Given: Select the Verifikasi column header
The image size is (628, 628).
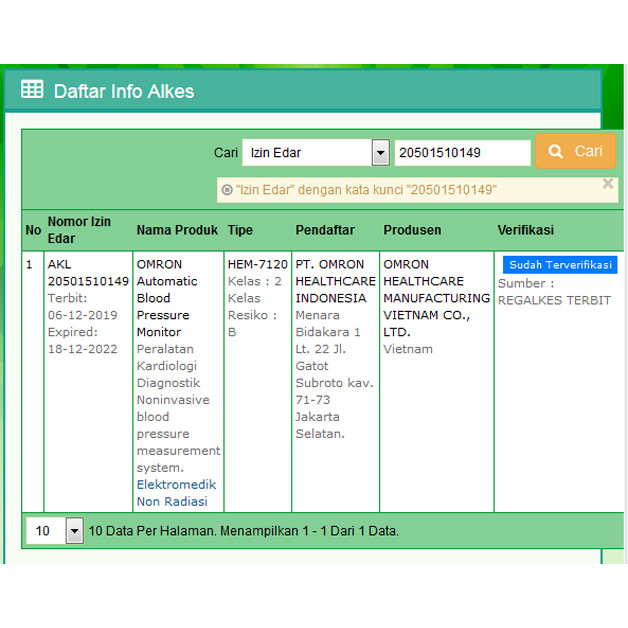Looking at the screenshot, I should click(525, 230).
